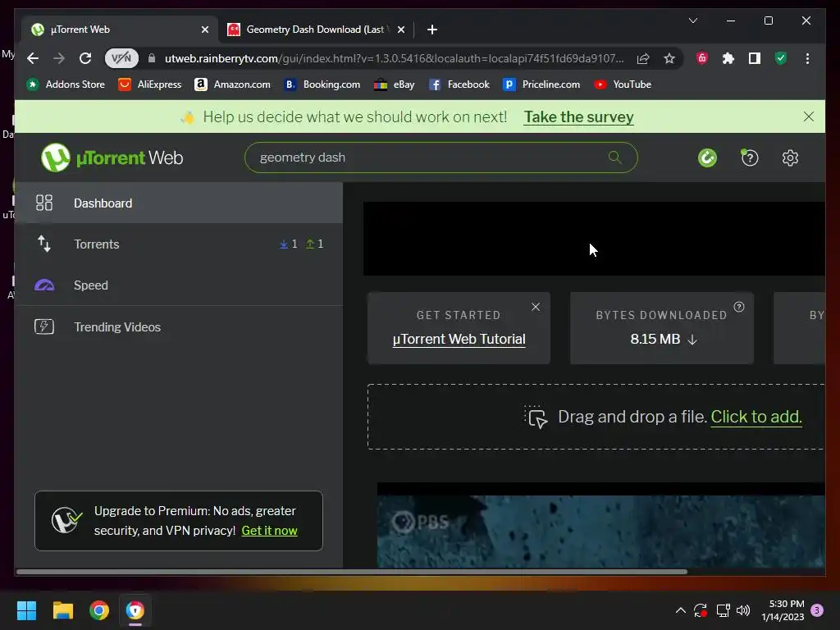The width and height of the screenshot is (840, 630).
Task: Open the notification badge showing 3
Action: tap(817, 610)
